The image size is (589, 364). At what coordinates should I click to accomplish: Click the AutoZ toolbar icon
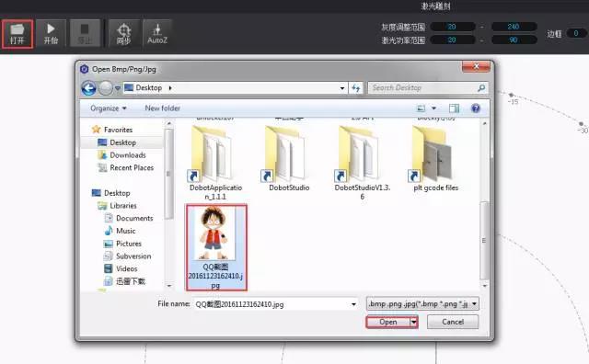pyautogui.click(x=157, y=34)
